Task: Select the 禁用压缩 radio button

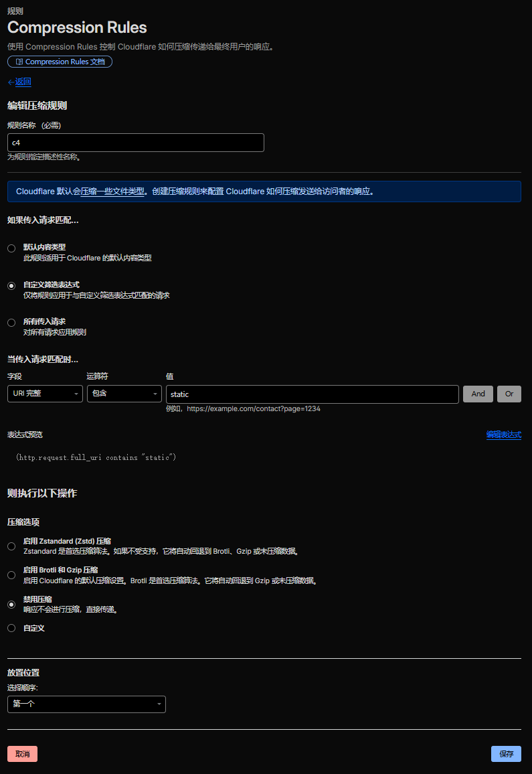Action: coord(11,605)
